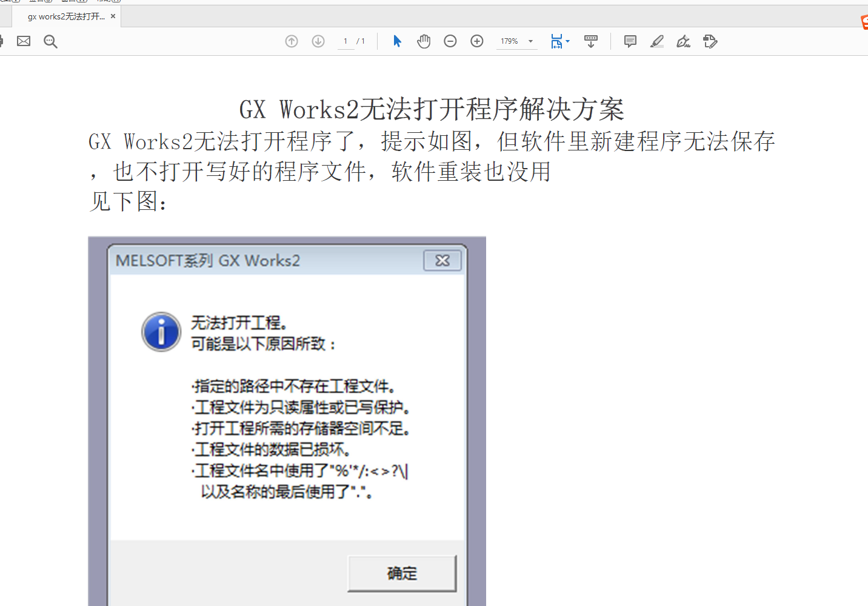
Task: Toggle the read mode scrolling icon
Action: 591,41
